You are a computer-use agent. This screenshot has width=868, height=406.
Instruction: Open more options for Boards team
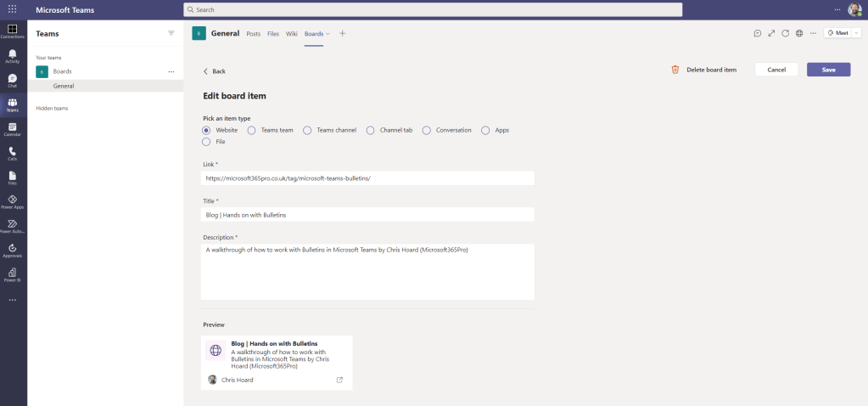(171, 71)
